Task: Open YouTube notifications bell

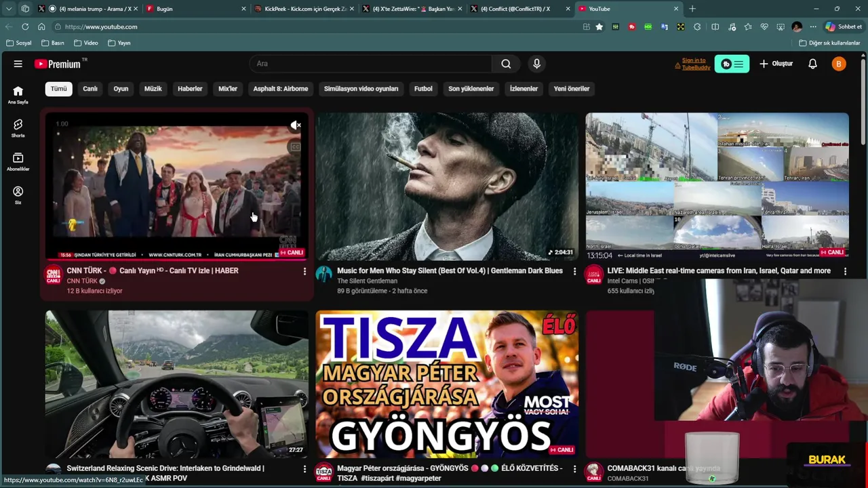Action: (x=812, y=64)
